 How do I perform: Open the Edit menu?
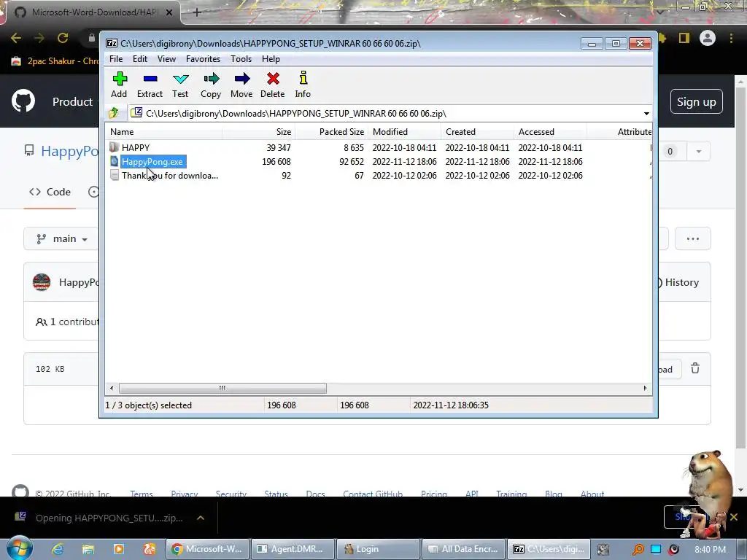click(x=139, y=59)
